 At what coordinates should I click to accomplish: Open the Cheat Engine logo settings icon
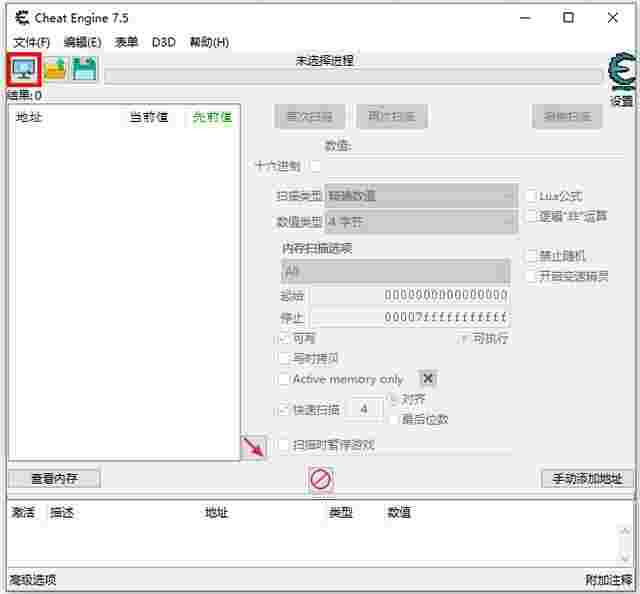[x=622, y=73]
